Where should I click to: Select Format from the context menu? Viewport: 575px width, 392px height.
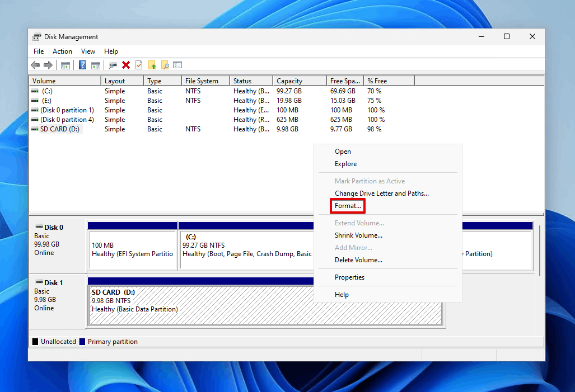click(347, 206)
